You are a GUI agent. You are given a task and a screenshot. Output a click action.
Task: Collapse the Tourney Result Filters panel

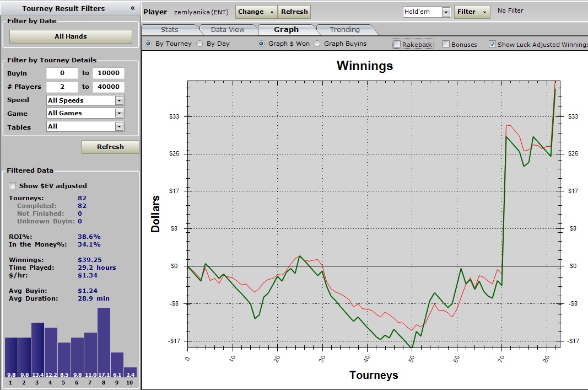point(132,8)
